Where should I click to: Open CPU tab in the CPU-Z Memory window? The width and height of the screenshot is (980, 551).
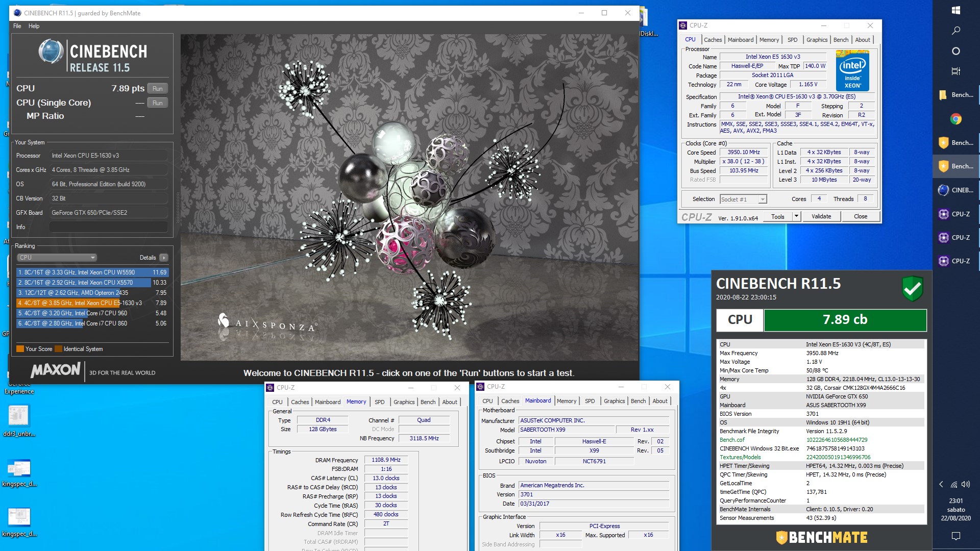click(x=277, y=402)
